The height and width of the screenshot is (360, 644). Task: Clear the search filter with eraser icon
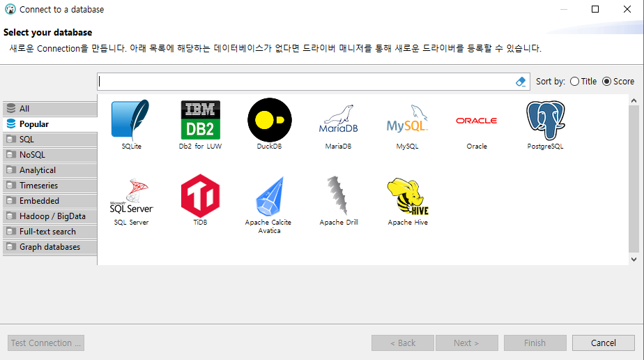[x=521, y=82]
